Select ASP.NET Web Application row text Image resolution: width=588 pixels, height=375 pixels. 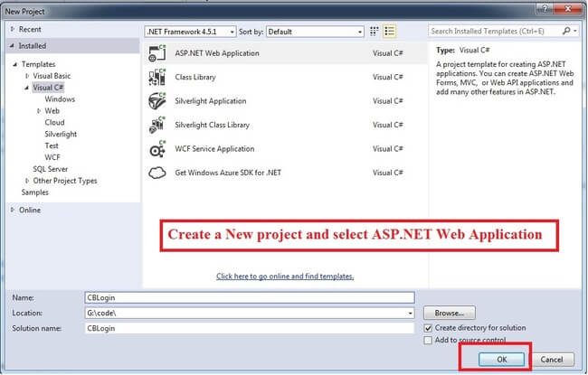(x=217, y=53)
